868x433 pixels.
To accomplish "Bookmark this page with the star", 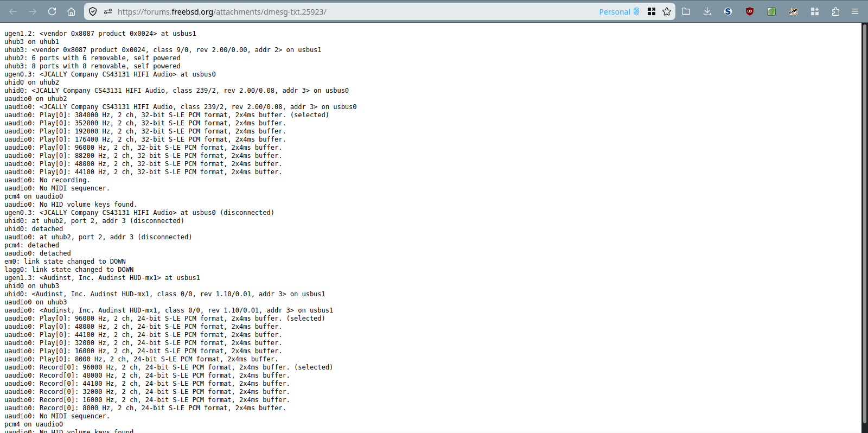I will (x=667, y=11).
